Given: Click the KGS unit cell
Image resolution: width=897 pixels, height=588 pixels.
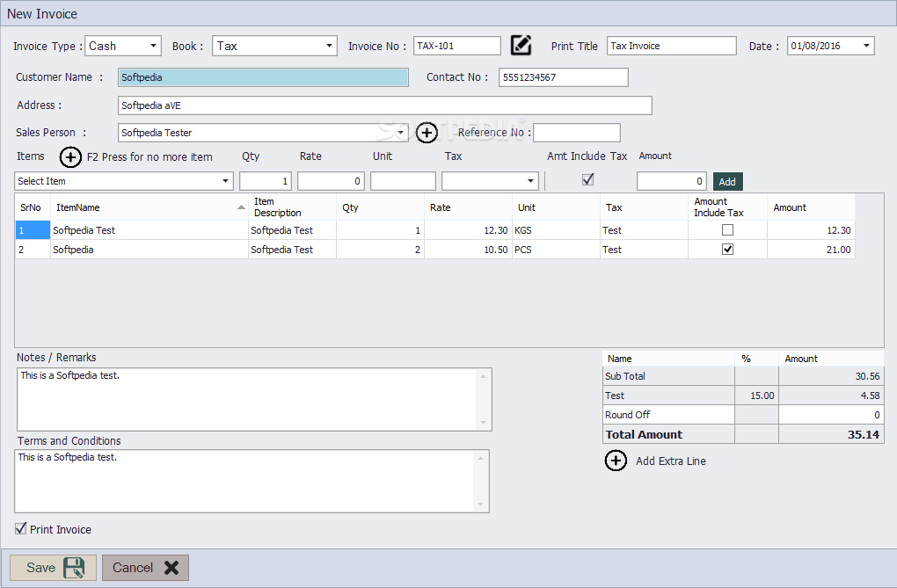Looking at the screenshot, I should [x=556, y=230].
